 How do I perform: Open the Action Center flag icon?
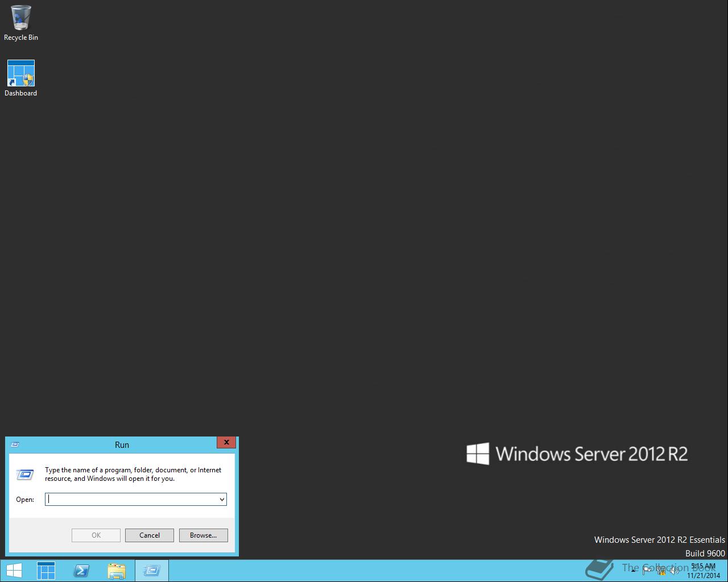pyautogui.click(x=647, y=570)
